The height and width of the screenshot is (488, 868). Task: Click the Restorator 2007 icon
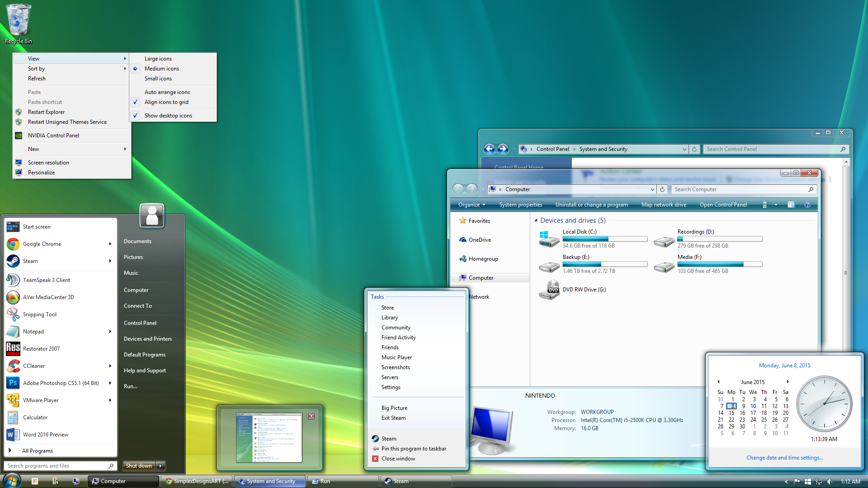tap(13, 348)
